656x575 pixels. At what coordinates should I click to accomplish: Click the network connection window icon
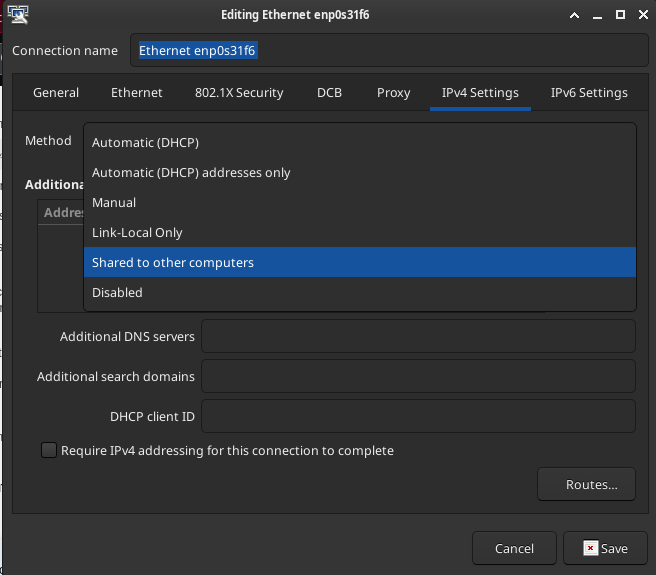pyautogui.click(x=18, y=14)
